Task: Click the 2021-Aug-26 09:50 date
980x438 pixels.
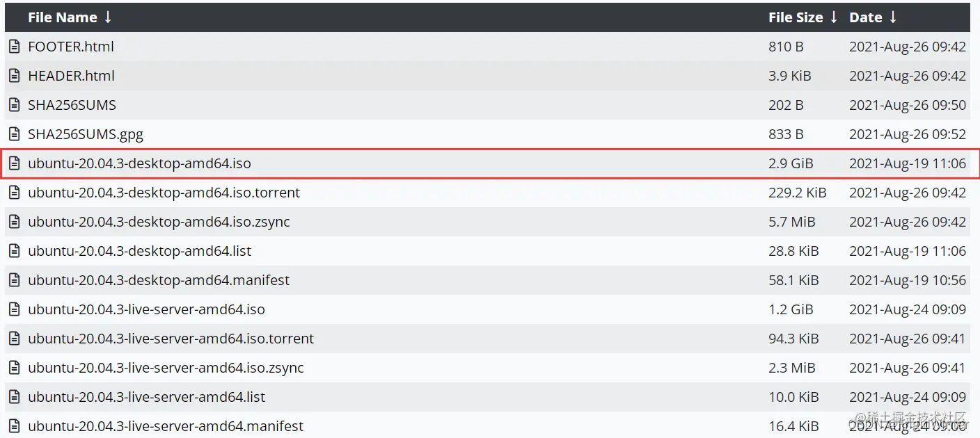Action: (x=908, y=105)
